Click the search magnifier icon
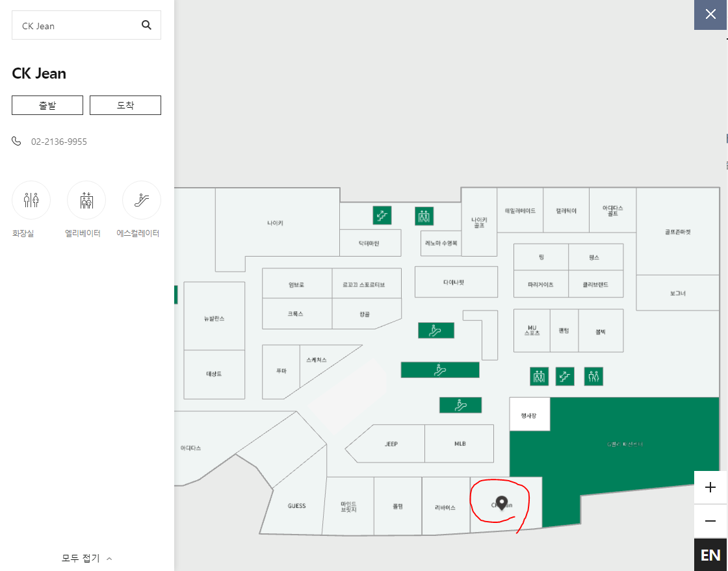The height and width of the screenshot is (571, 728). coord(146,25)
